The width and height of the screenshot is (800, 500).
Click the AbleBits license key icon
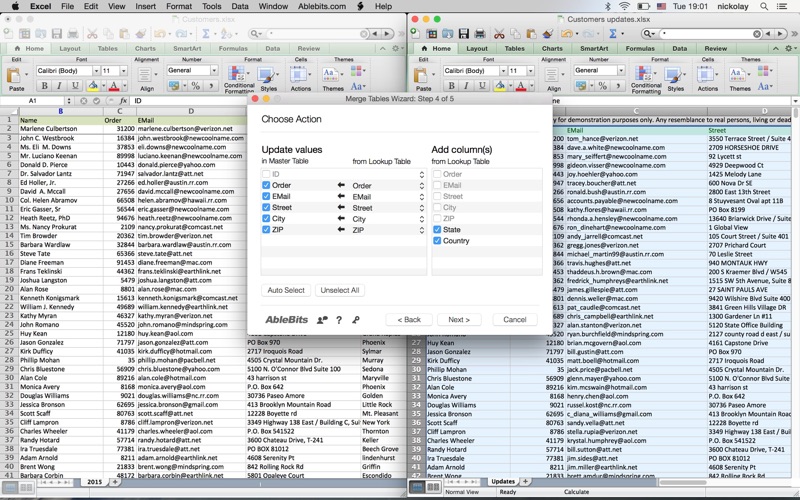coord(356,320)
